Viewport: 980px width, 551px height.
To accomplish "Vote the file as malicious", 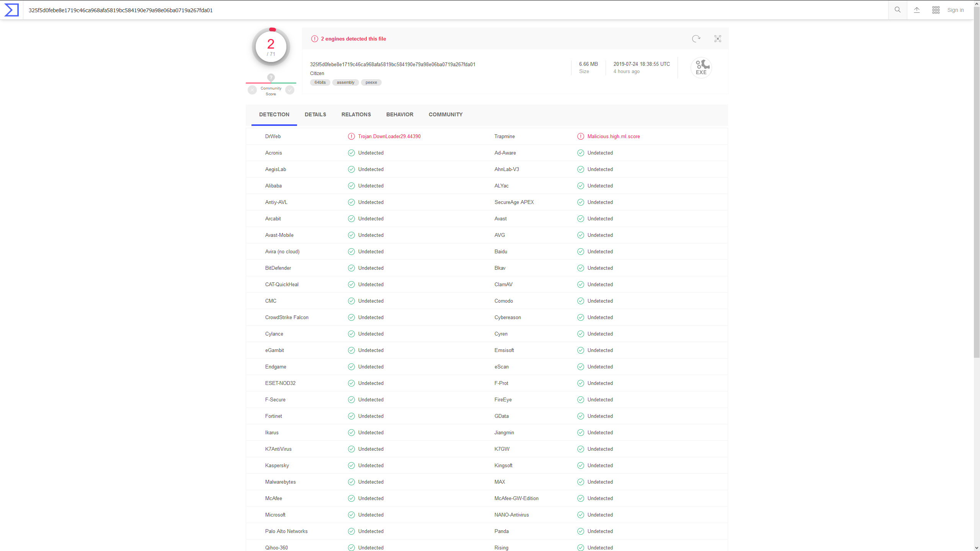I will 252,90.
